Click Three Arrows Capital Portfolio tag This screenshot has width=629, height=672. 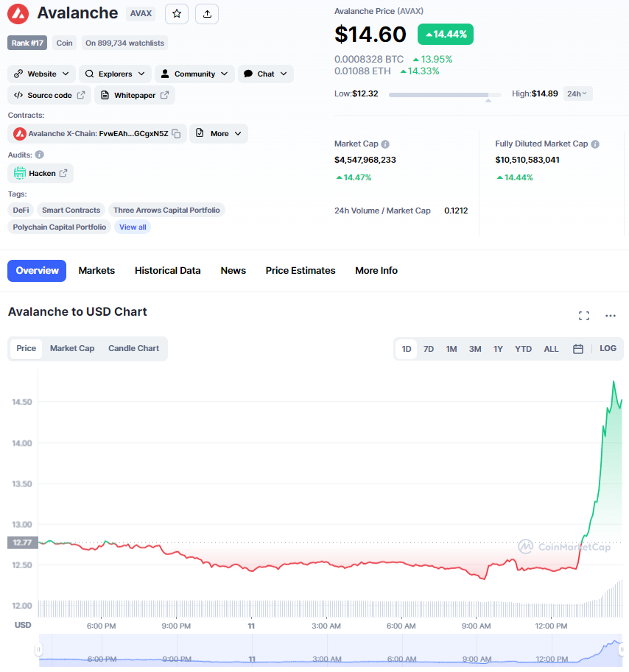point(166,210)
